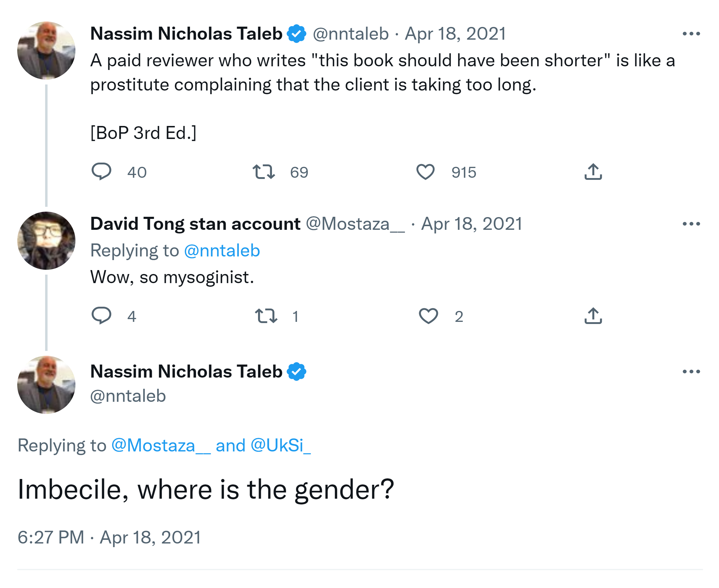
Task: Like the tweet with 915 likes
Action: (425, 171)
